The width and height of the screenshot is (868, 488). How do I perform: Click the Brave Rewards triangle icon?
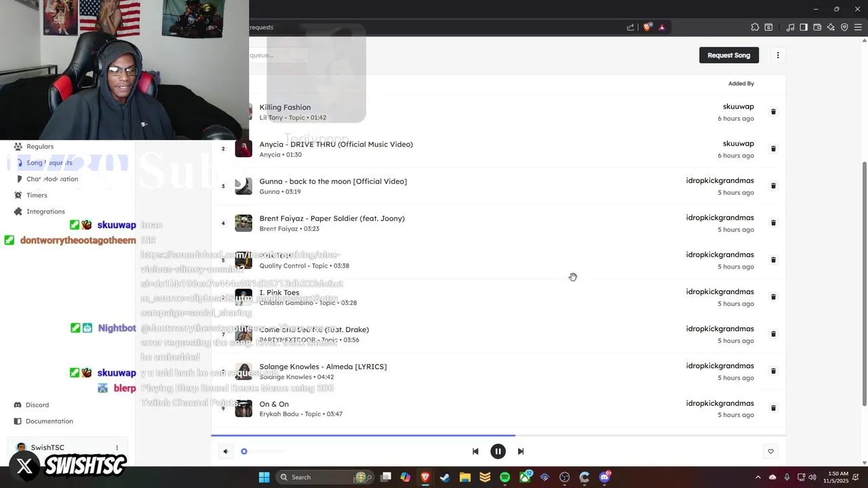pos(662,27)
